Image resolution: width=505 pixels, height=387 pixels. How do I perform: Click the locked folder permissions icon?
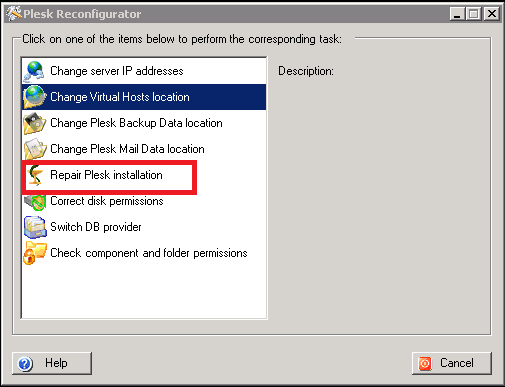click(x=35, y=253)
